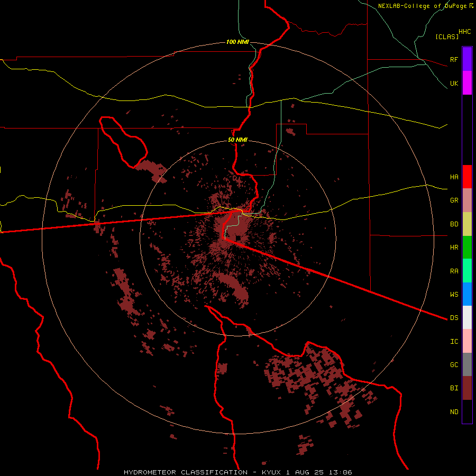This screenshot has height=476, width=476.
Task: Click the UK legend label
Action: [x=454, y=83]
